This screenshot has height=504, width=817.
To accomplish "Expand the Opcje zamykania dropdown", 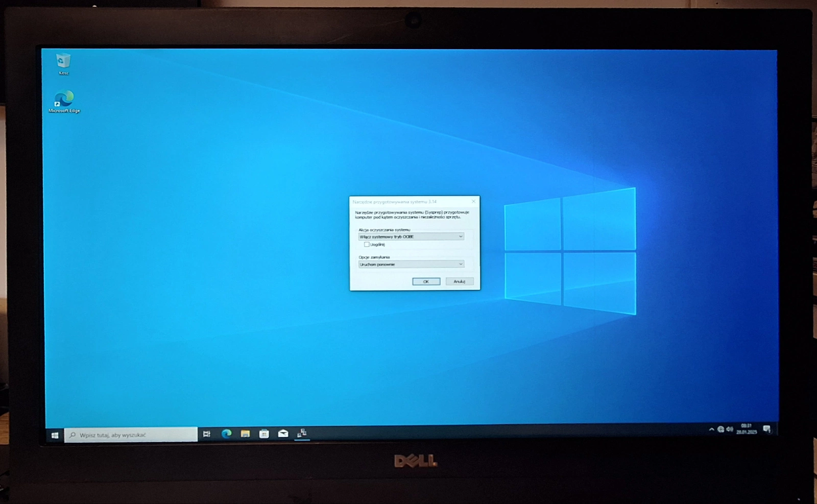I will click(411, 264).
